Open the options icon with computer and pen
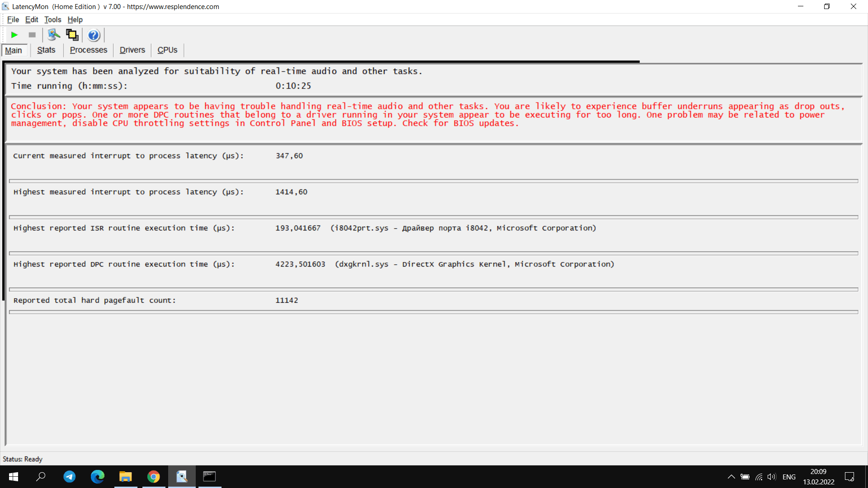The image size is (868, 488). pos(54,35)
